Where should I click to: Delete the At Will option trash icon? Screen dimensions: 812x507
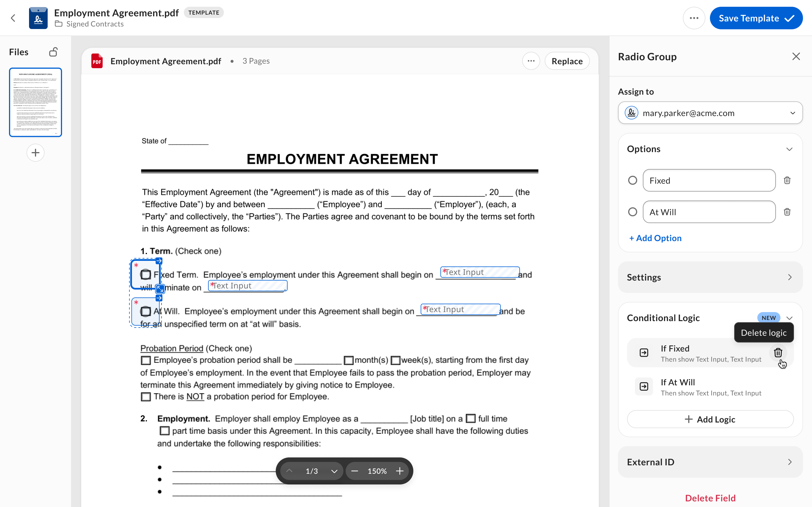coord(787,212)
